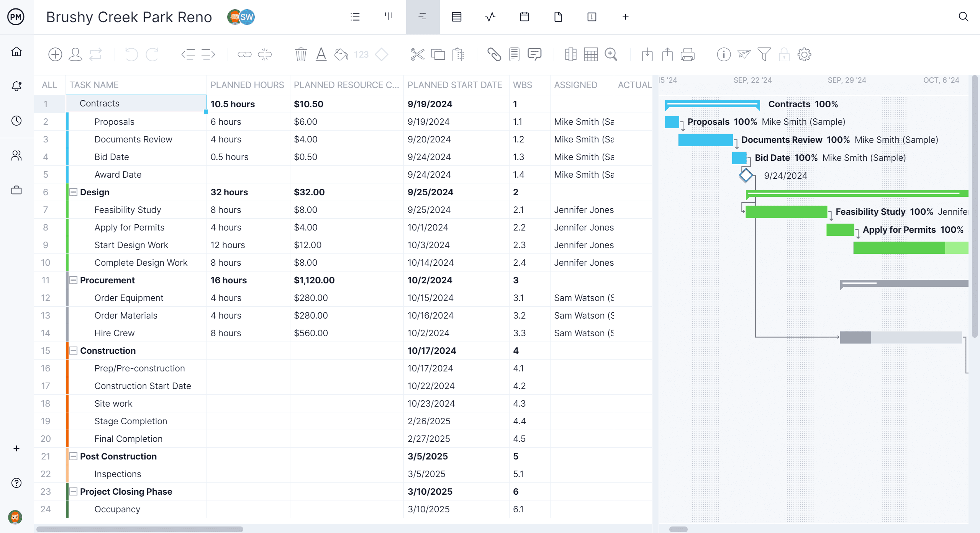Open the filter options funnel icon
The height and width of the screenshot is (533, 980).
[x=764, y=54]
